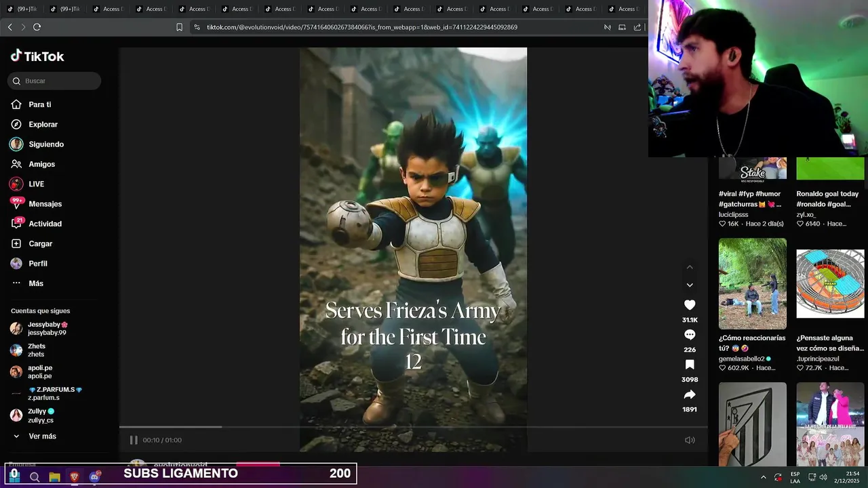Open the video comments
Screen dimensions: 868x488
tap(690, 335)
